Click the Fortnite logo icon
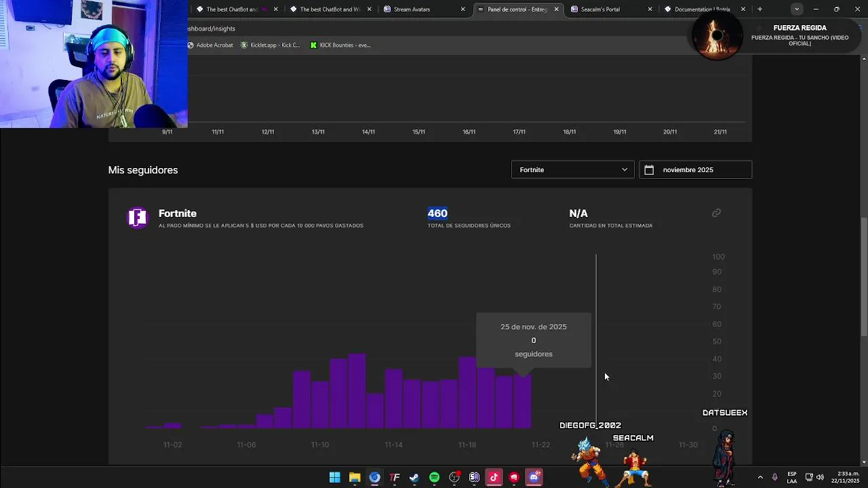The height and width of the screenshot is (488, 868). click(x=138, y=218)
